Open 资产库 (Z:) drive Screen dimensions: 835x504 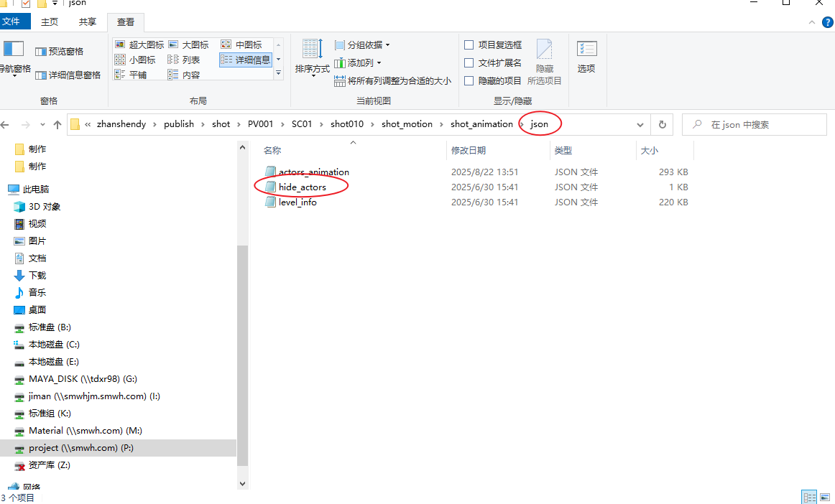tap(42, 465)
